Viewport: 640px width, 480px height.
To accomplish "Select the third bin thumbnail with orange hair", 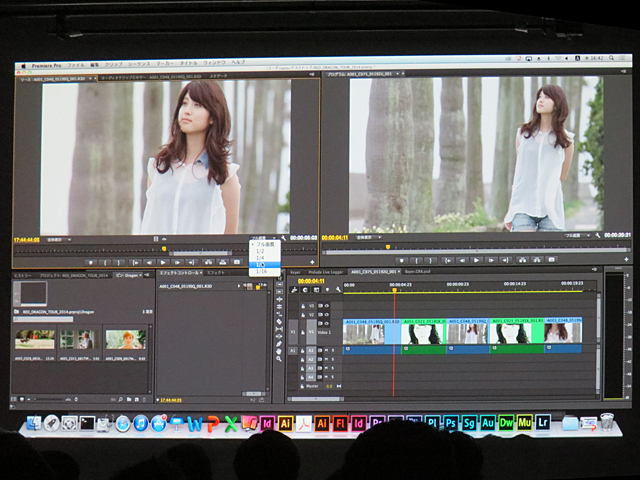I will [126, 340].
